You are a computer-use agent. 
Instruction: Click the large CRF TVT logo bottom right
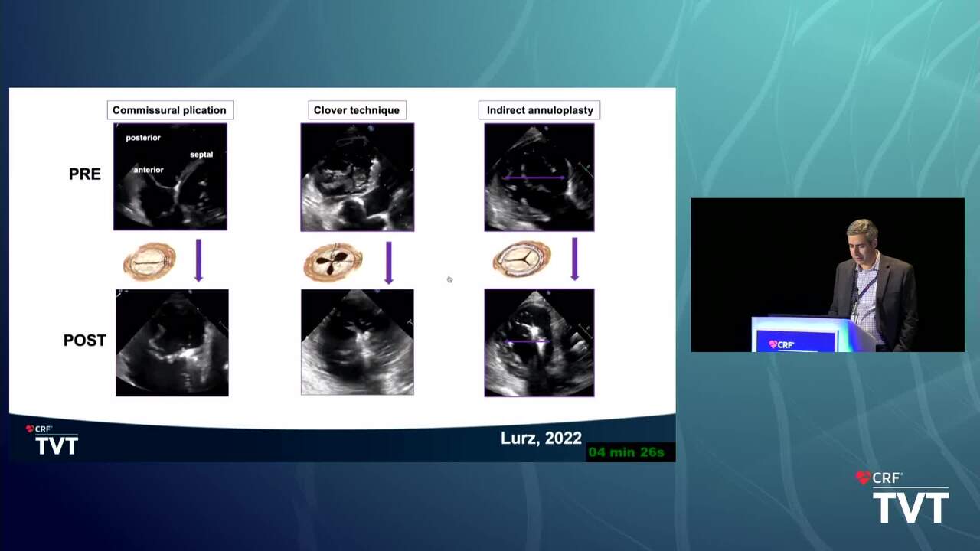pyautogui.click(x=902, y=497)
